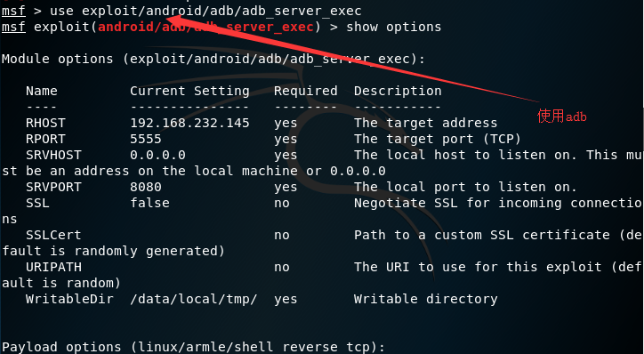Select the port value 5555
The image size is (644, 354).
[x=146, y=140]
